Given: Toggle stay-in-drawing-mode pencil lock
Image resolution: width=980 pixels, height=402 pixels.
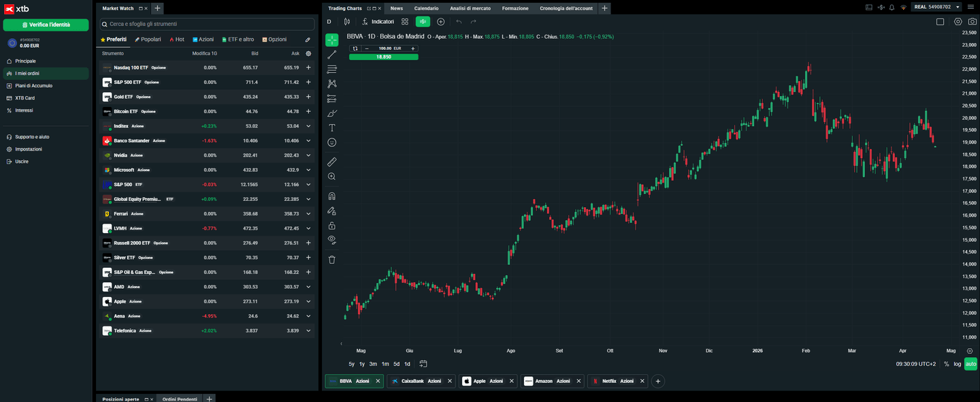Looking at the screenshot, I should [x=332, y=211].
